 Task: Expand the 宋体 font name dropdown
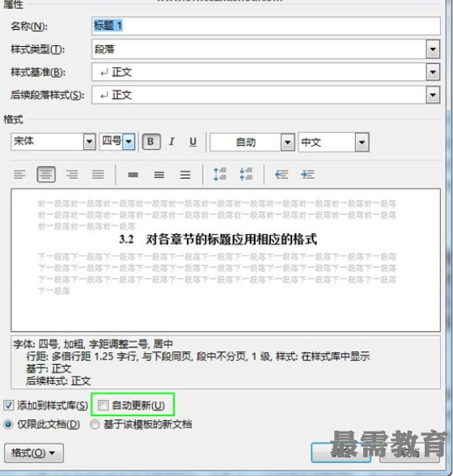90,142
